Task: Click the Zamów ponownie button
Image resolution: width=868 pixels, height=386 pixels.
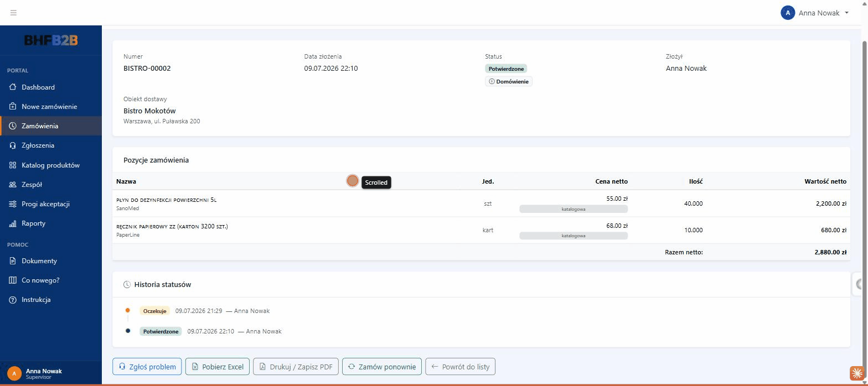Action: 382,367
